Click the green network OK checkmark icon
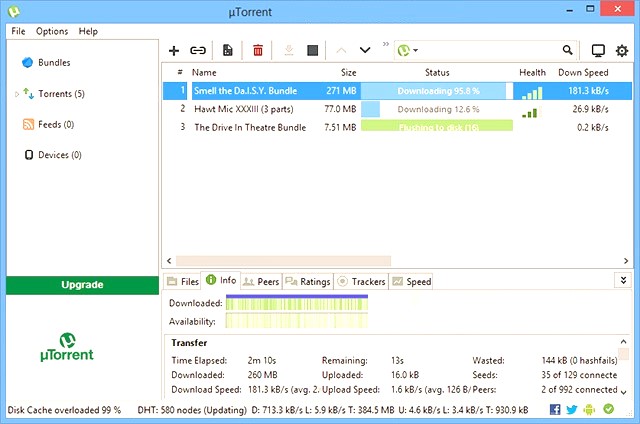 click(x=608, y=408)
